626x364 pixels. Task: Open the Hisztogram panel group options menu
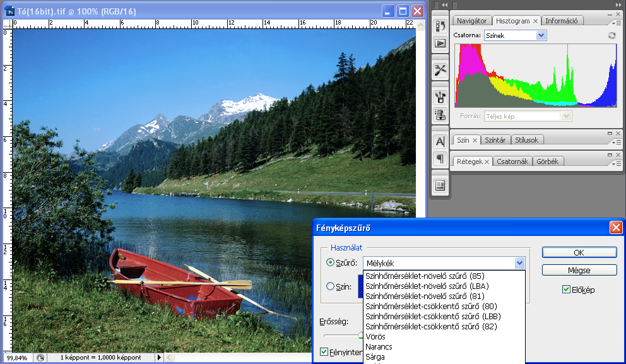[617, 23]
